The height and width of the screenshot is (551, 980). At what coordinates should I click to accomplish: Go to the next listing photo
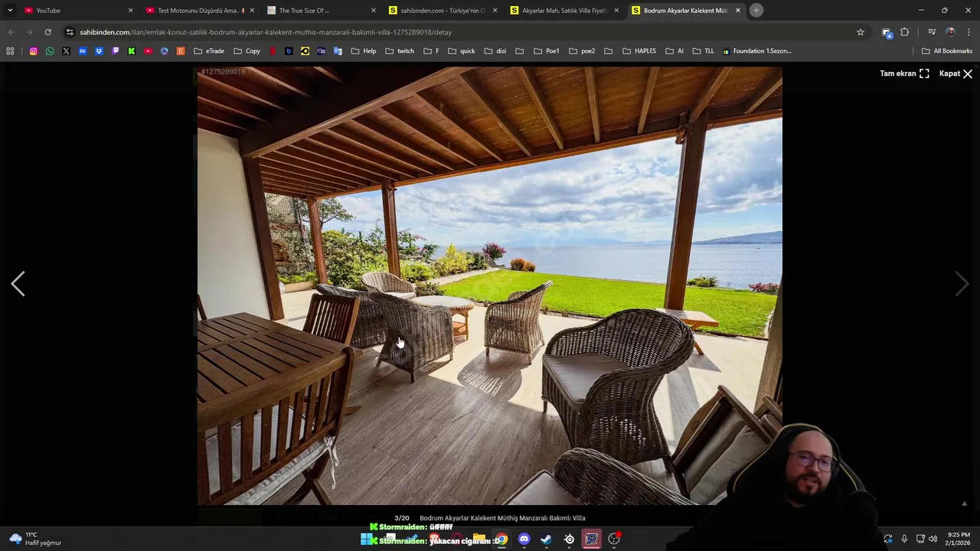(x=962, y=284)
